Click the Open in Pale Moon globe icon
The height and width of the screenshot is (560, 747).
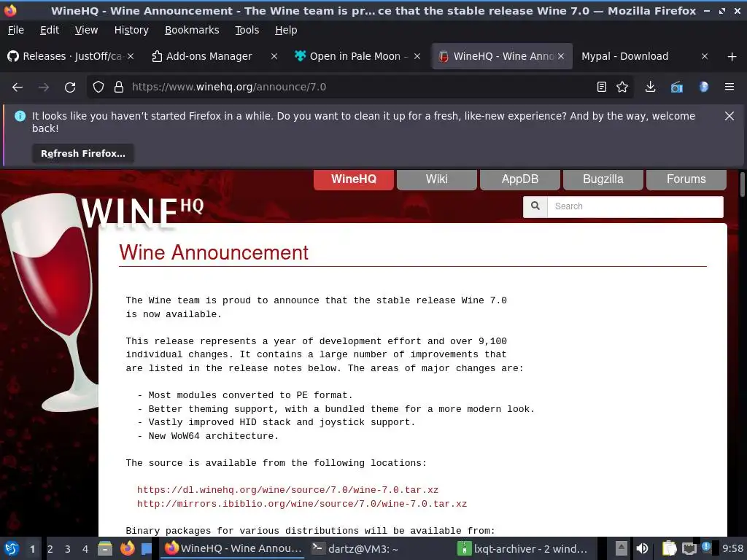tap(704, 87)
